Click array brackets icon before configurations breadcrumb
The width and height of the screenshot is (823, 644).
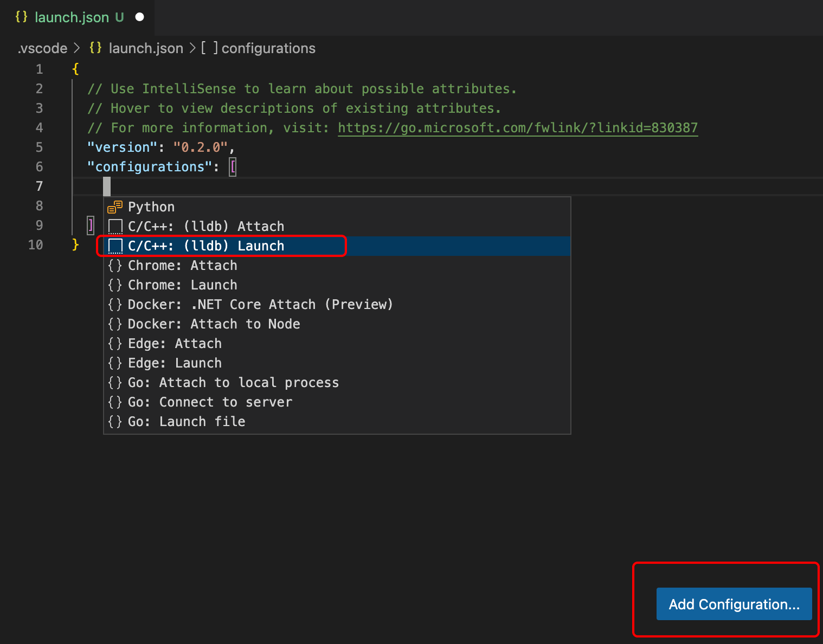[210, 48]
